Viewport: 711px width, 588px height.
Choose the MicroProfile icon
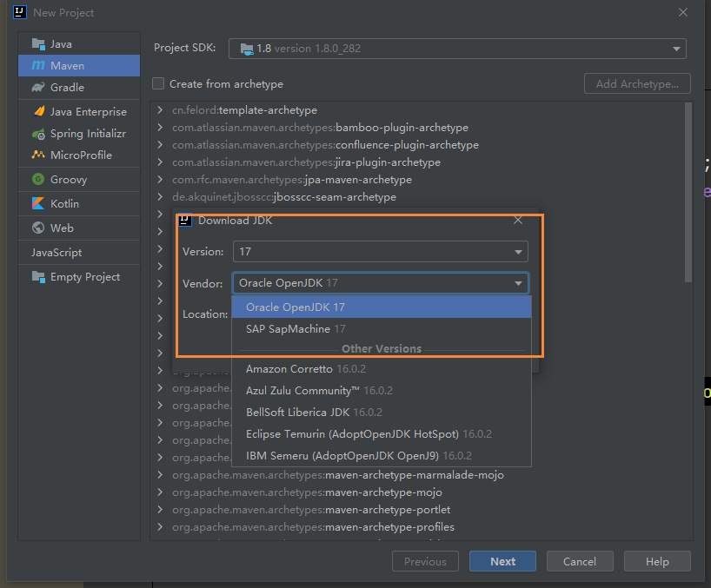(37, 155)
